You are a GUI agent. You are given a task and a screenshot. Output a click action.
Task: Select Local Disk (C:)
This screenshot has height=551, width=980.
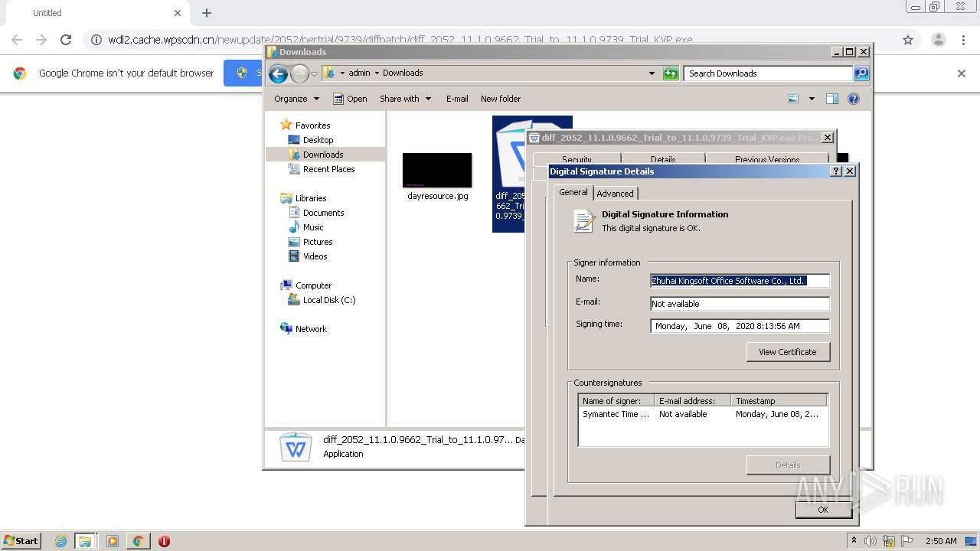click(x=329, y=300)
